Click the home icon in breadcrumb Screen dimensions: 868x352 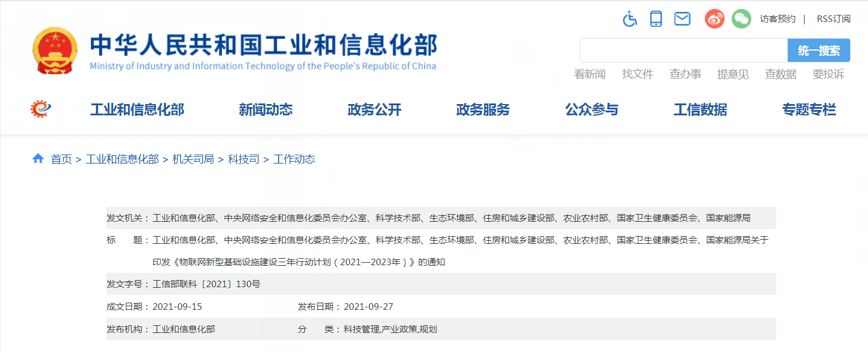(x=38, y=159)
